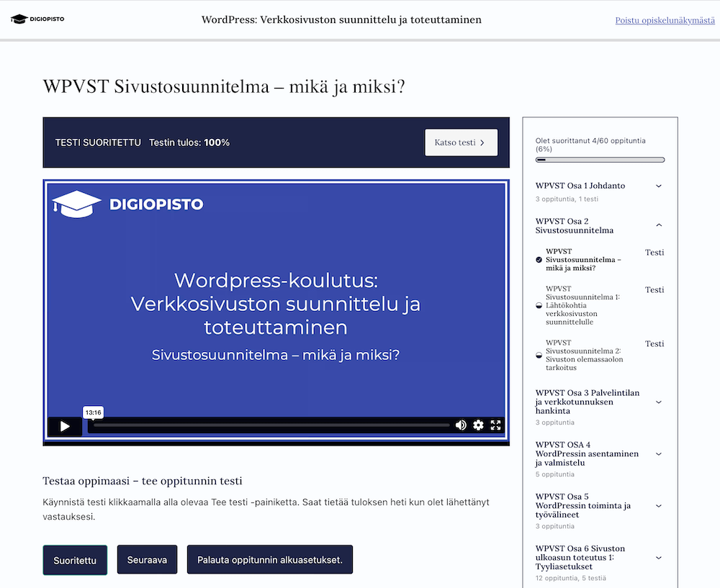Click WPVST Osa 2 Sivustosuunnitelma section title
The width and height of the screenshot is (720, 588).
click(x=575, y=225)
